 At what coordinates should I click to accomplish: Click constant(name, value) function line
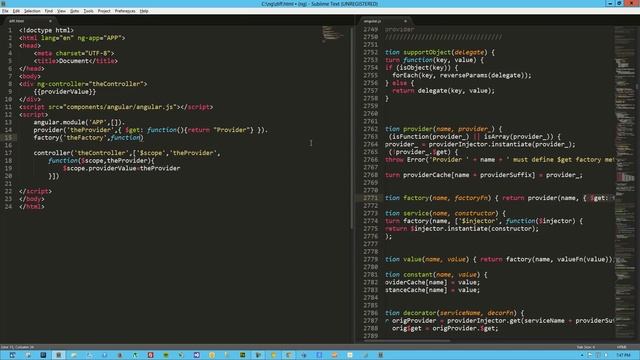tap(436, 275)
